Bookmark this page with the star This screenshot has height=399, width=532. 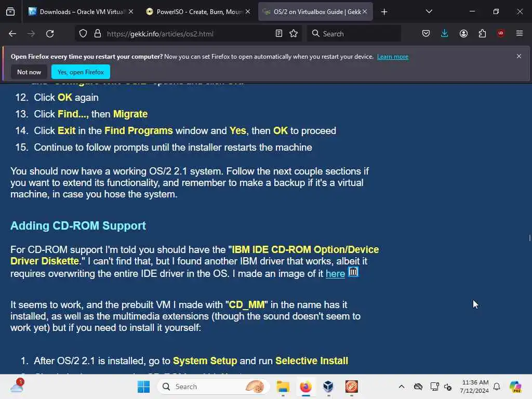tap(294, 34)
